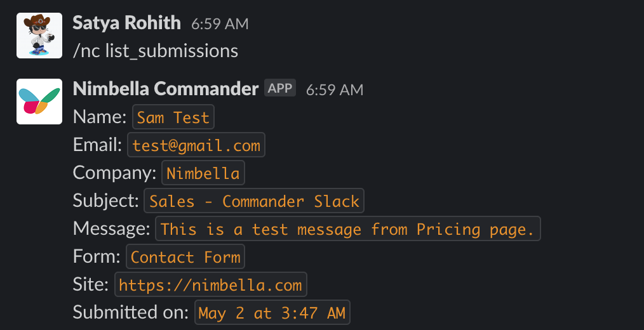Click the May 2 at 3:47 AM date value
Screen dimensions: 644x330
(272, 312)
